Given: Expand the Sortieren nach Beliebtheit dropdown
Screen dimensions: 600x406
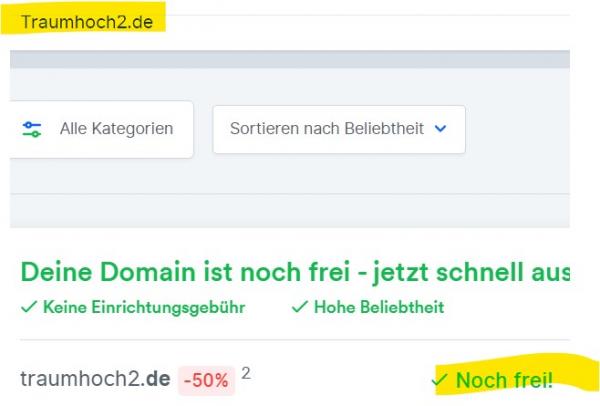Looking at the screenshot, I should click(339, 129).
